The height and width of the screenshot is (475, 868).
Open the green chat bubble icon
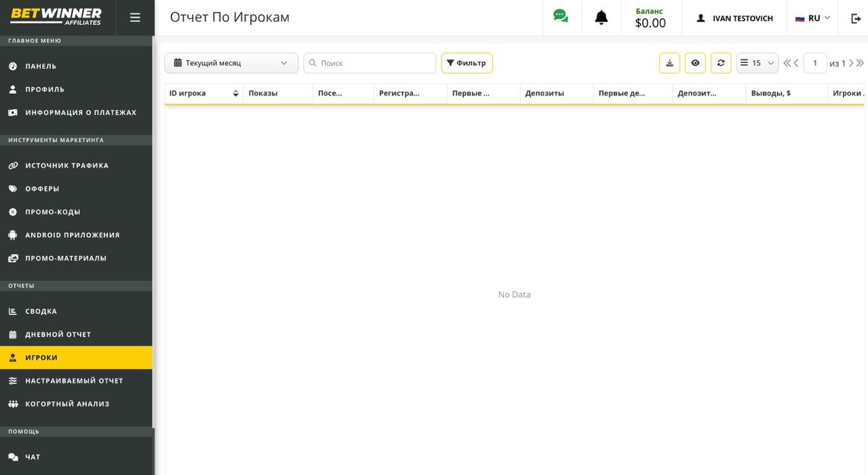click(x=561, y=16)
